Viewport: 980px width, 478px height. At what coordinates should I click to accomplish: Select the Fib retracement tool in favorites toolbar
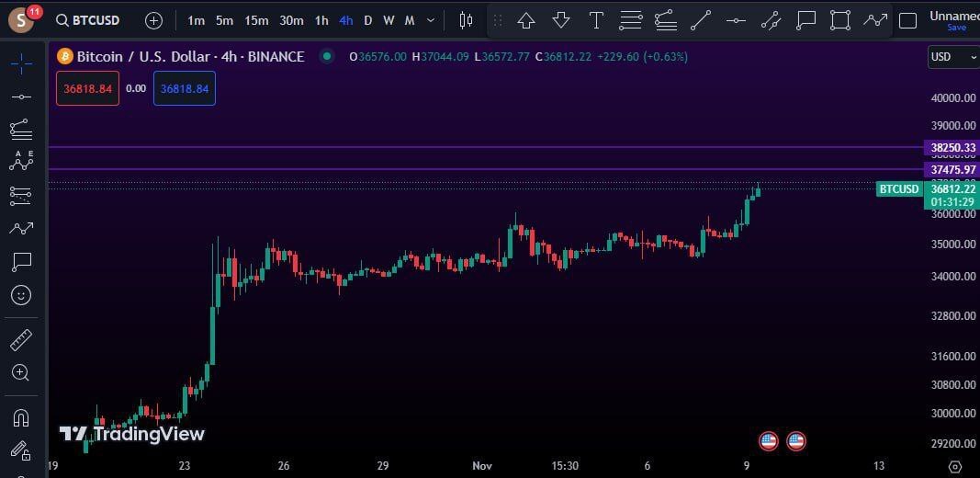pos(631,20)
